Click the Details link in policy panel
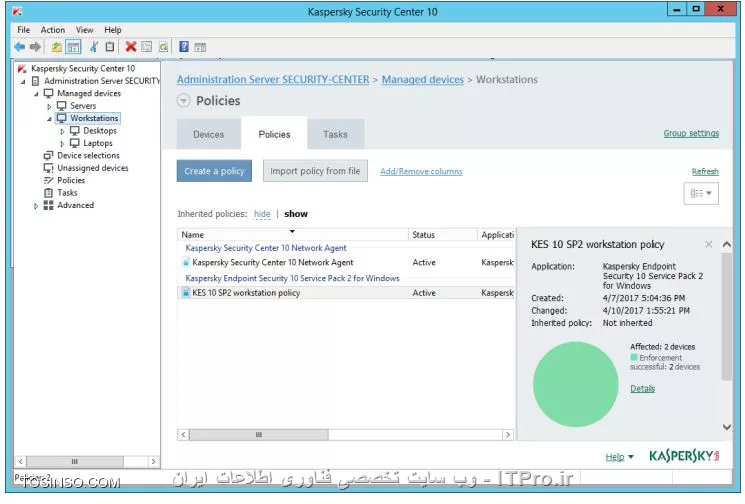The height and width of the screenshot is (504, 745). coord(642,389)
